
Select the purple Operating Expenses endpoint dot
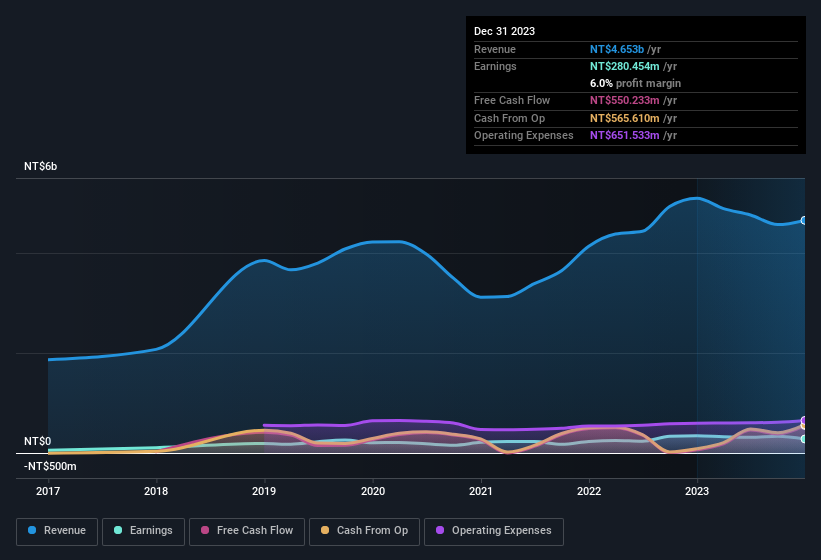tap(804, 420)
